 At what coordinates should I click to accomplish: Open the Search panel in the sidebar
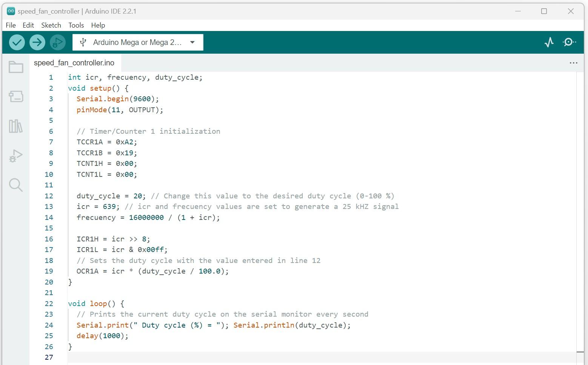[x=16, y=185]
